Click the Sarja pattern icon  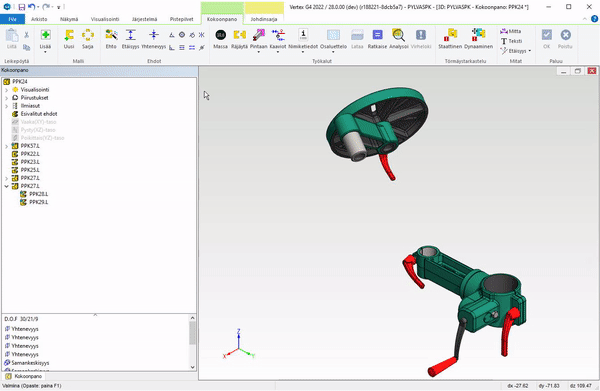click(88, 35)
